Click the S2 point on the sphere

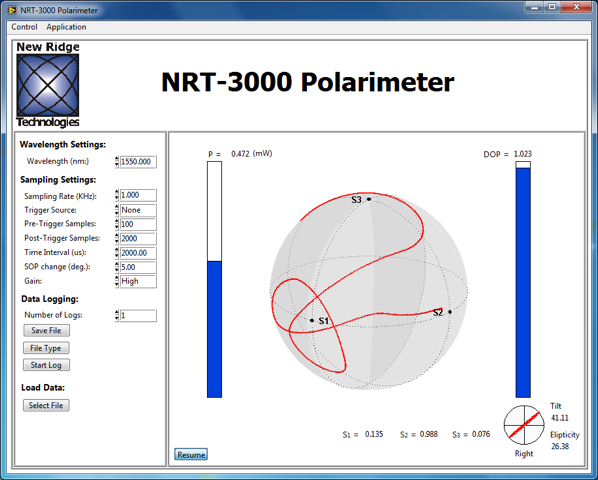pos(450,312)
